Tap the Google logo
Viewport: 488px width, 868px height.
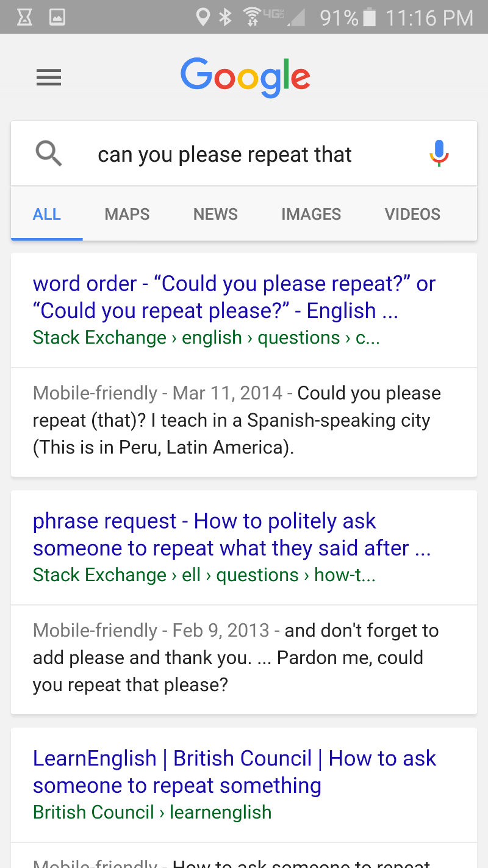click(245, 78)
